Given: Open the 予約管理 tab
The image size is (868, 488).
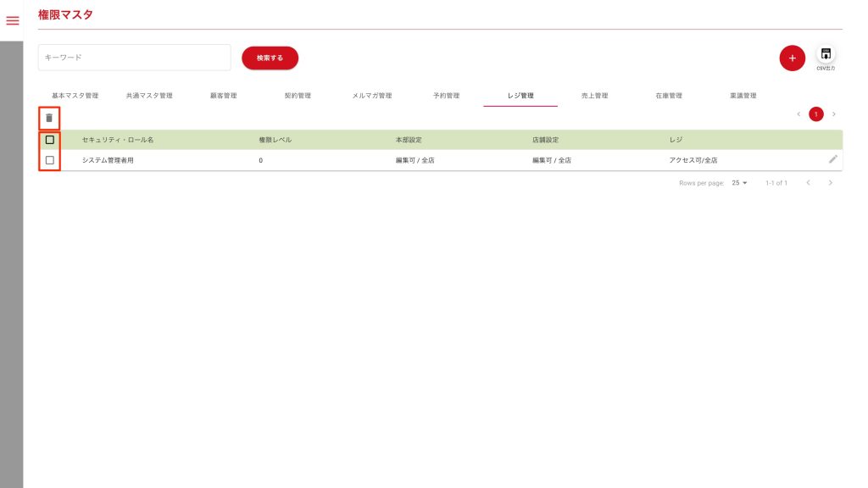Looking at the screenshot, I should tap(446, 96).
